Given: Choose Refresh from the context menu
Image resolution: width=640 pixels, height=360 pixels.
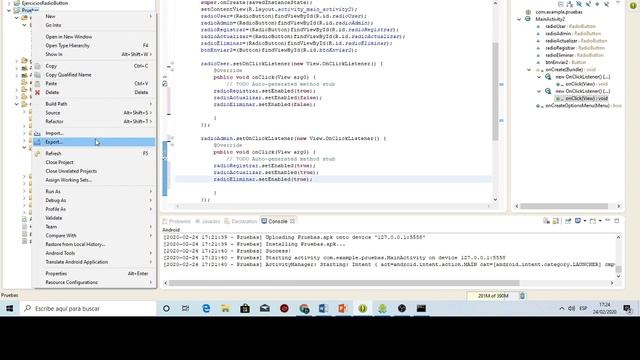Looking at the screenshot, I should 94,153.
